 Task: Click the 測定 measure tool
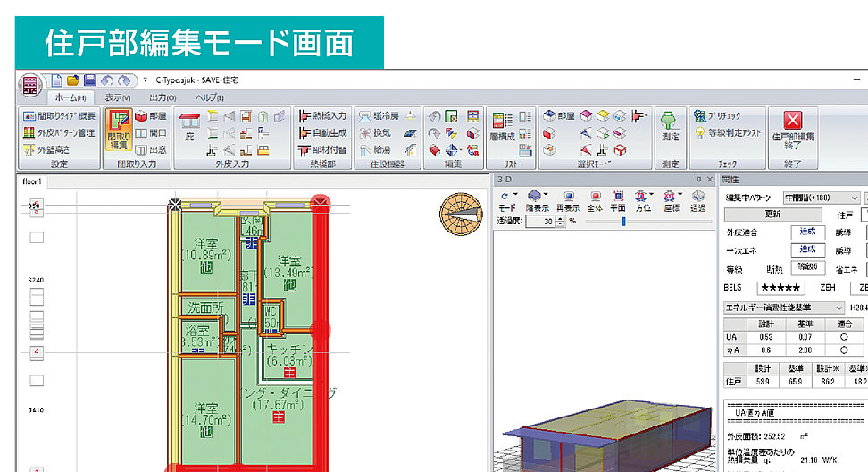coord(669,128)
